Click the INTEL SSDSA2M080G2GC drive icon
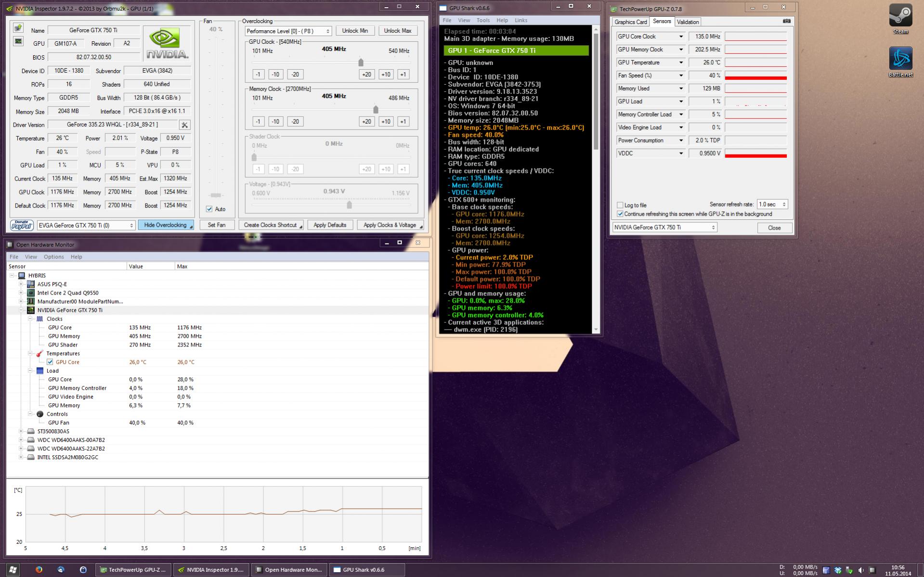The image size is (924, 577). (x=31, y=457)
